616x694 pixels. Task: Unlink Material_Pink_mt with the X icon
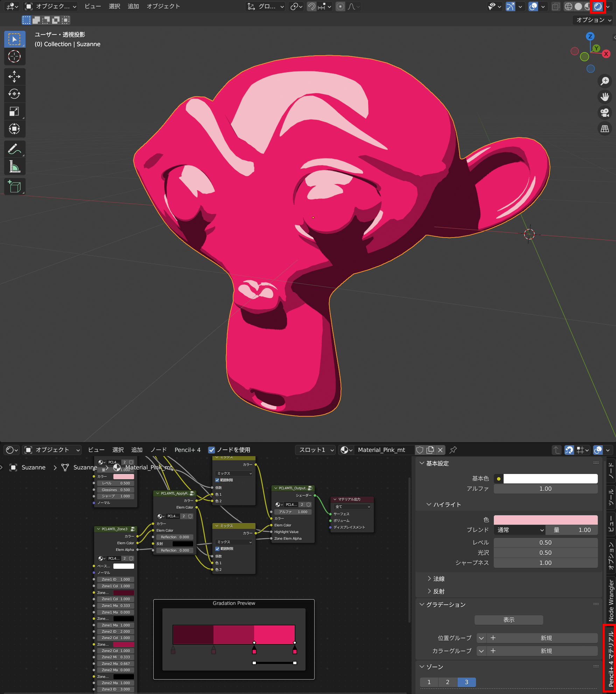440,450
